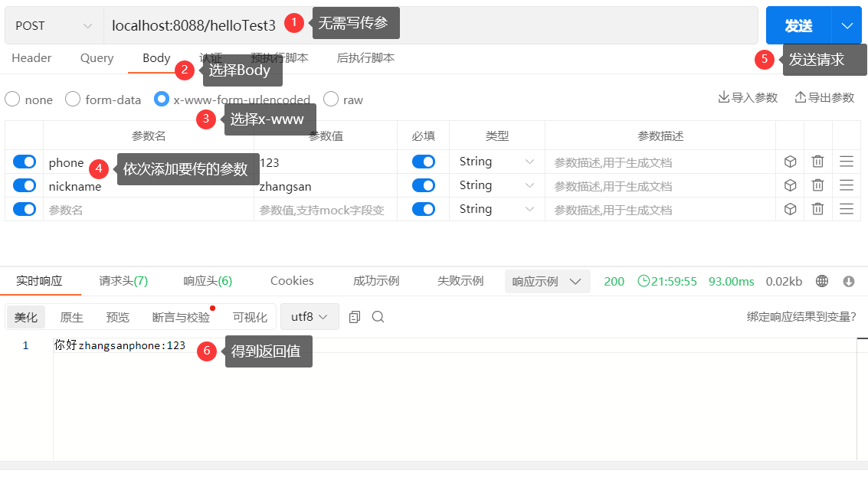Toggle the 必填 switch for phone
868x477 pixels.
(424, 162)
